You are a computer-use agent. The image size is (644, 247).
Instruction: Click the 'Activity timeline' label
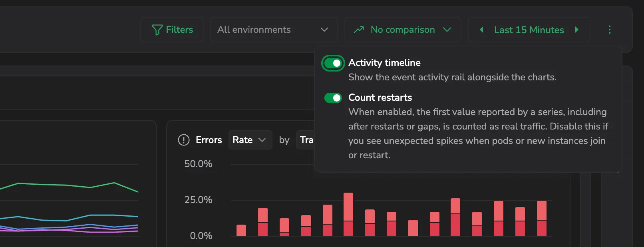pos(384,63)
